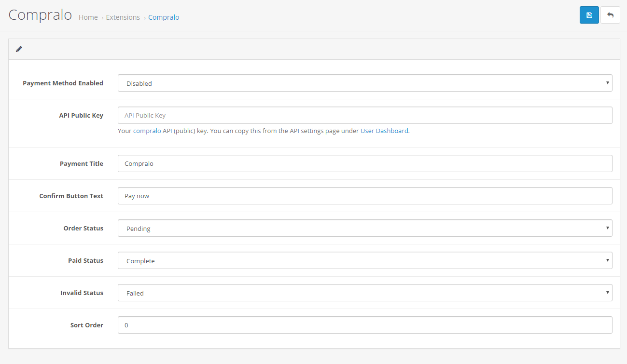This screenshot has height=364, width=627.
Task: Open the Payment Method Enabled dropdown
Action: (365, 83)
